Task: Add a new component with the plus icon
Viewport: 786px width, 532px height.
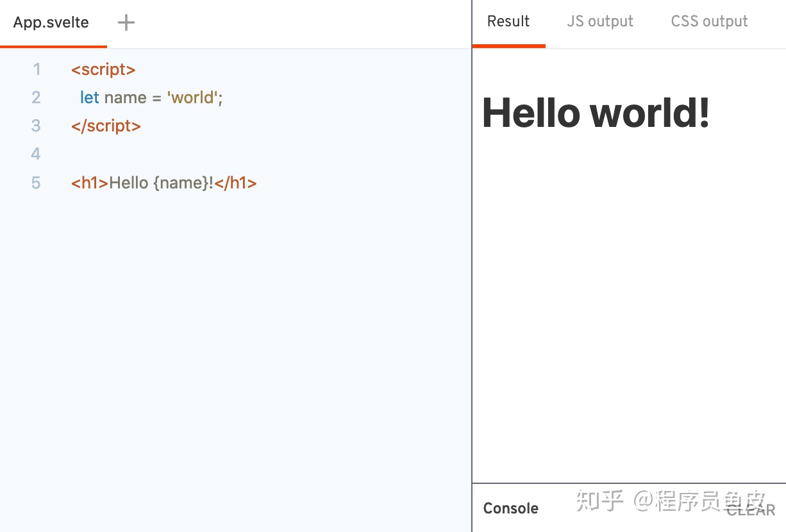Action: [126, 23]
